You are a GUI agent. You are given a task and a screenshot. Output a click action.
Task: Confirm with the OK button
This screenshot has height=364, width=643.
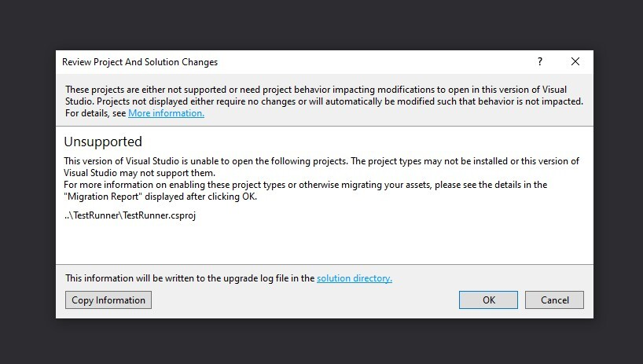488,300
